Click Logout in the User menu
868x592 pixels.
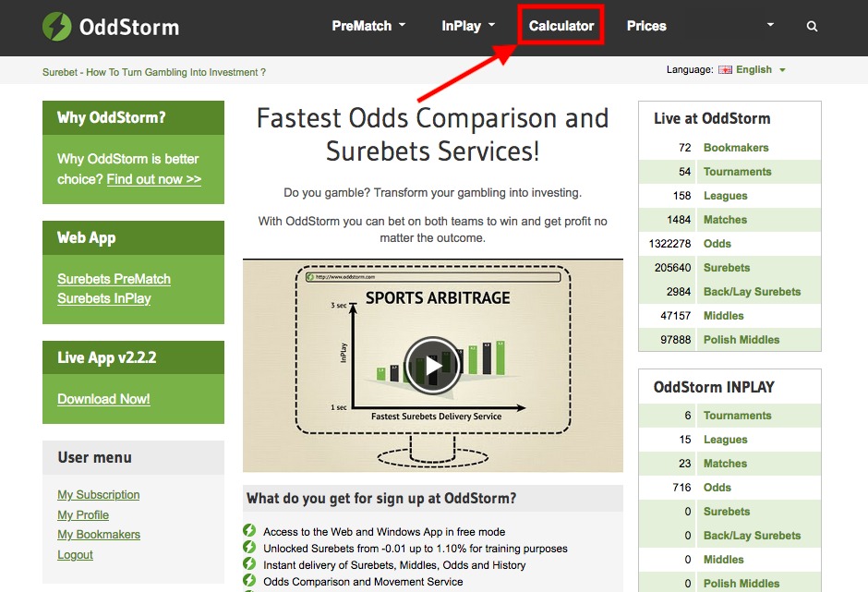tap(76, 554)
